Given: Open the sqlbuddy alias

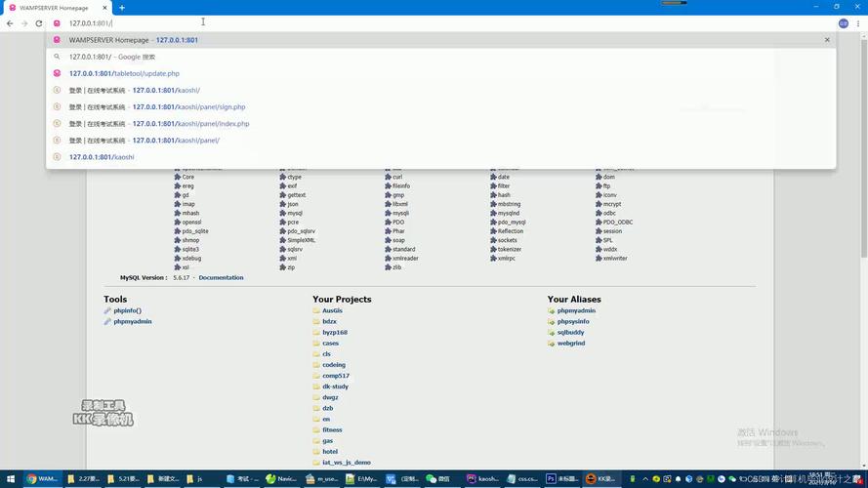Looking at the screenshot, I should [570, 333].
